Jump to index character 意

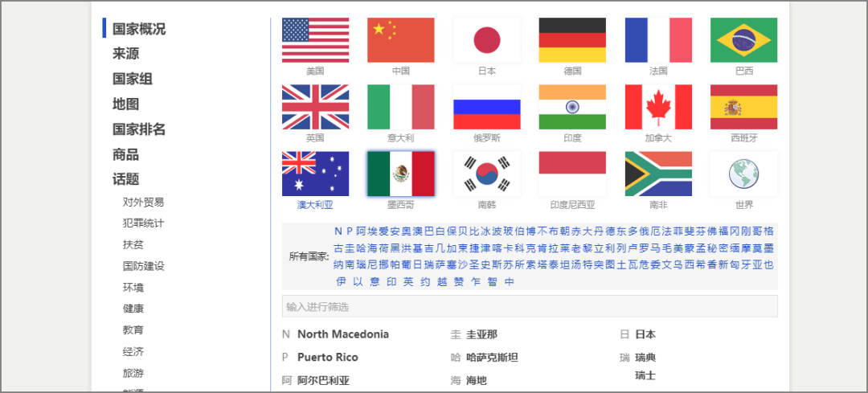[375, 282]
